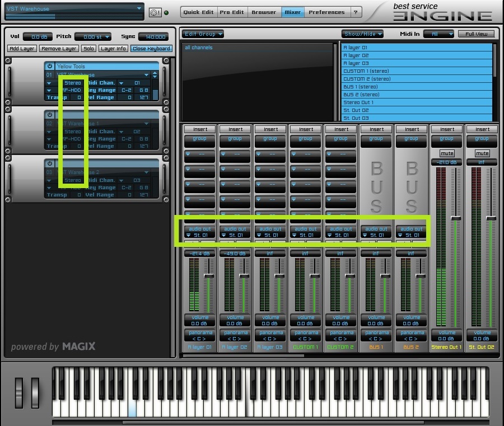Click the modulation wheel beside the keyboard
This screenshot has width=504, height=426.
[x=35, y=392]
